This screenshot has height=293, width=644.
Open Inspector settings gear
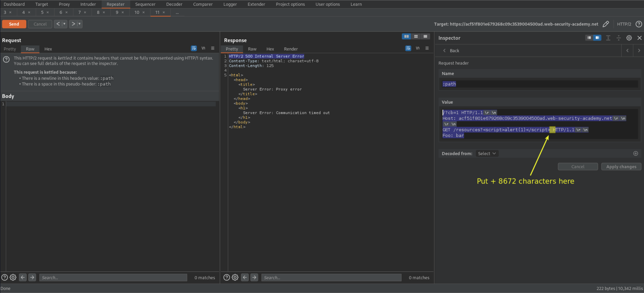pos(629,38)
